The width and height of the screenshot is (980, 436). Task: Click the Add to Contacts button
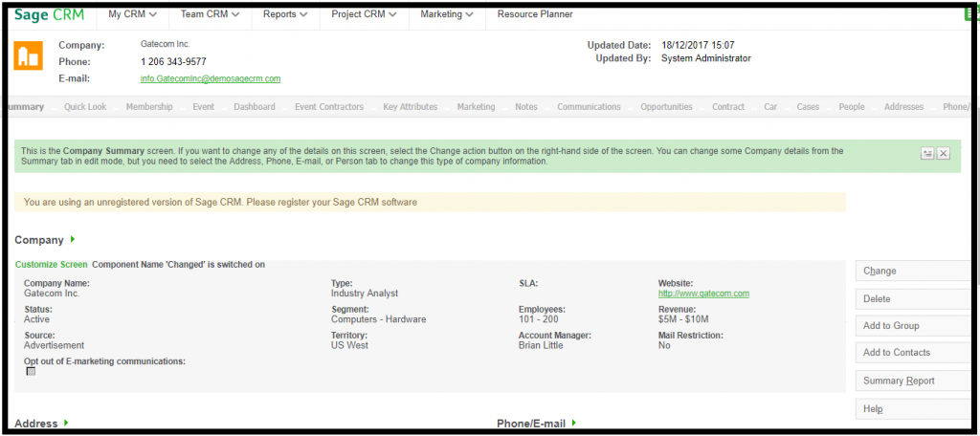[x=912, y=353]
